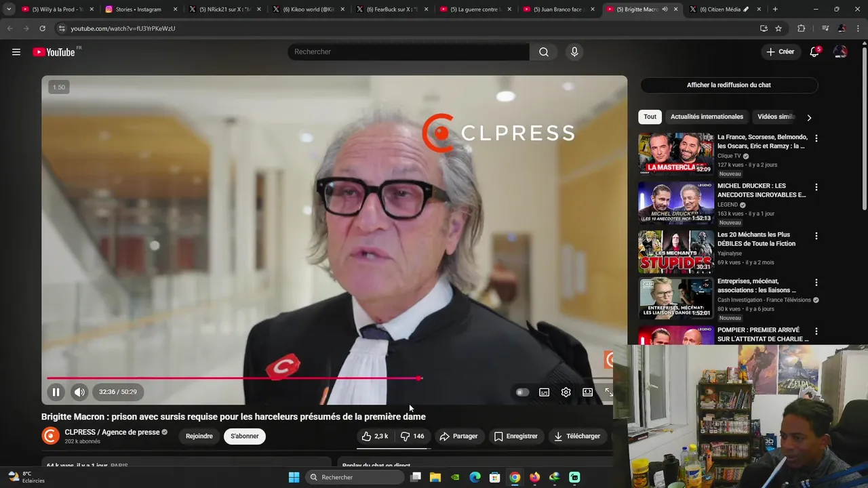Open options for Pompier : Premier Arrivé video
This screenshot has width=868, height=488.
pyautogui.click(x=816, y=331)
